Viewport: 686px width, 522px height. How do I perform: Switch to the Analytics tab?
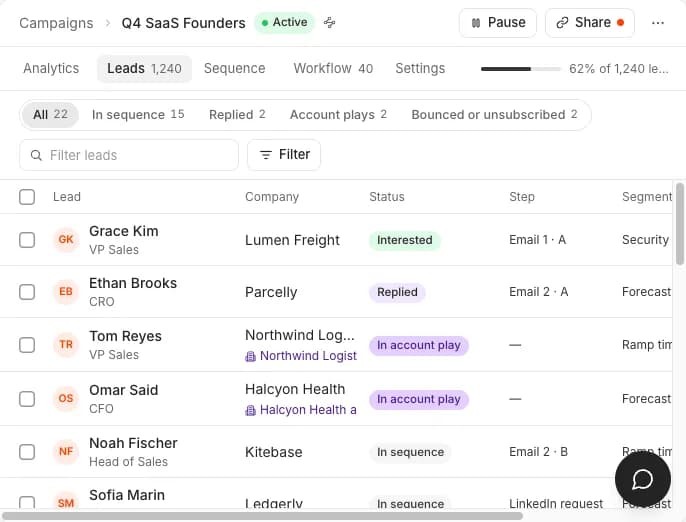pyautogui.click(x=51, y=68)
